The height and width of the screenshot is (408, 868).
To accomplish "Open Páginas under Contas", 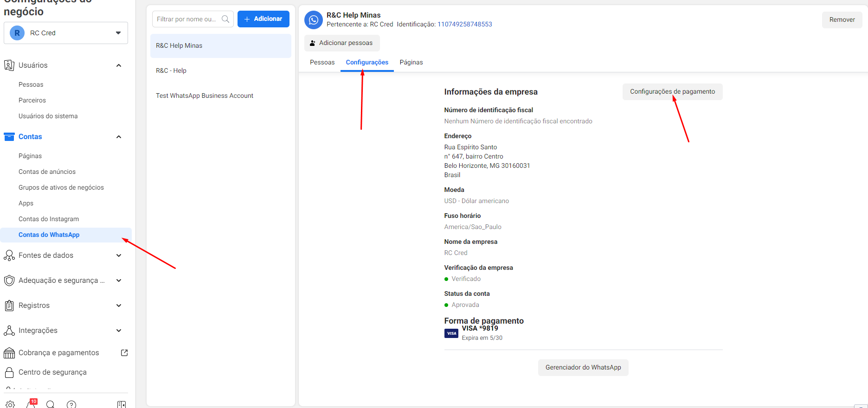I will pos(30,156).
